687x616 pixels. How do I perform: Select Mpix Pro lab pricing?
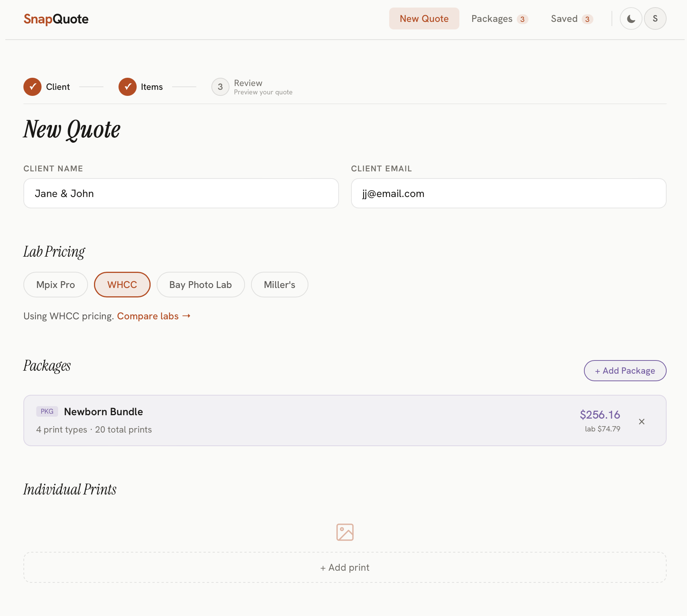pyautogui.click(x=55, y=285)
